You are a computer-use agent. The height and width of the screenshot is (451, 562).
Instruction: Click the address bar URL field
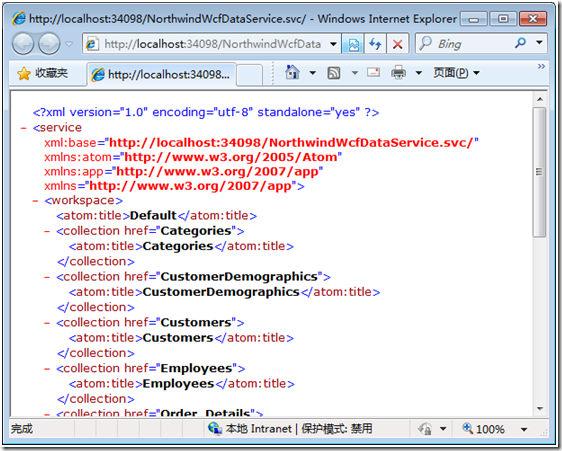point(211,44)
